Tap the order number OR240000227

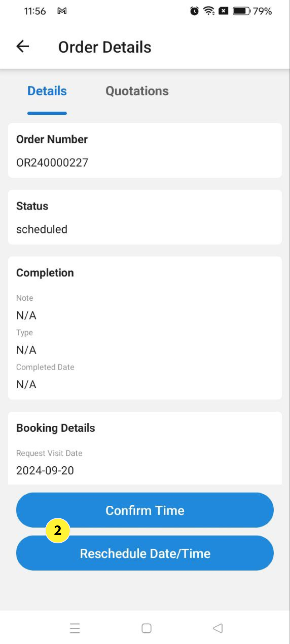pyautogui.click(x=52, y=163)
